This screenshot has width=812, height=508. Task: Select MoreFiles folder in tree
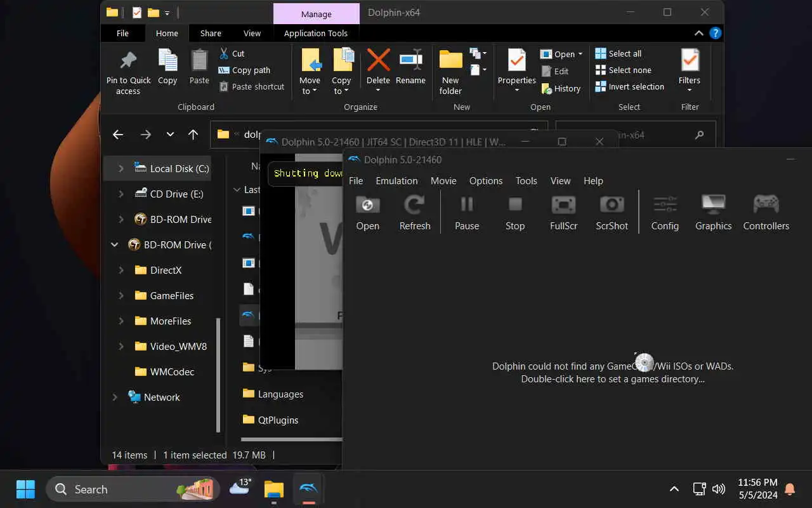[x=163, y=321]
